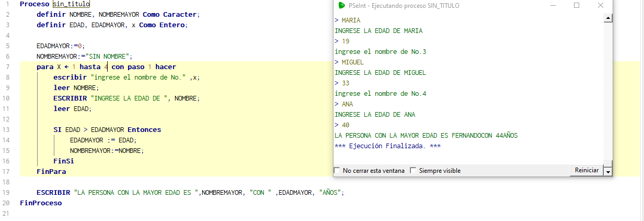Close the PSeInt execution window
This screenshot has width=644, height=221.
[601, 5]
